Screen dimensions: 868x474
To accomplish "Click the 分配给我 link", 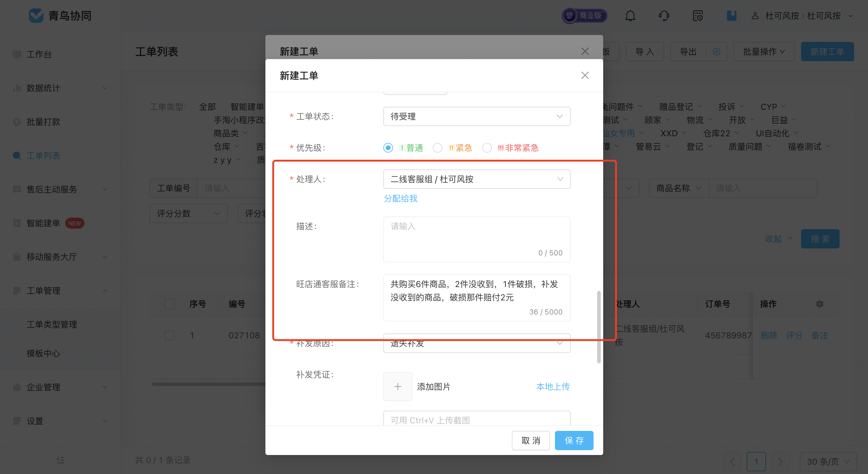I will pos(401,198).
